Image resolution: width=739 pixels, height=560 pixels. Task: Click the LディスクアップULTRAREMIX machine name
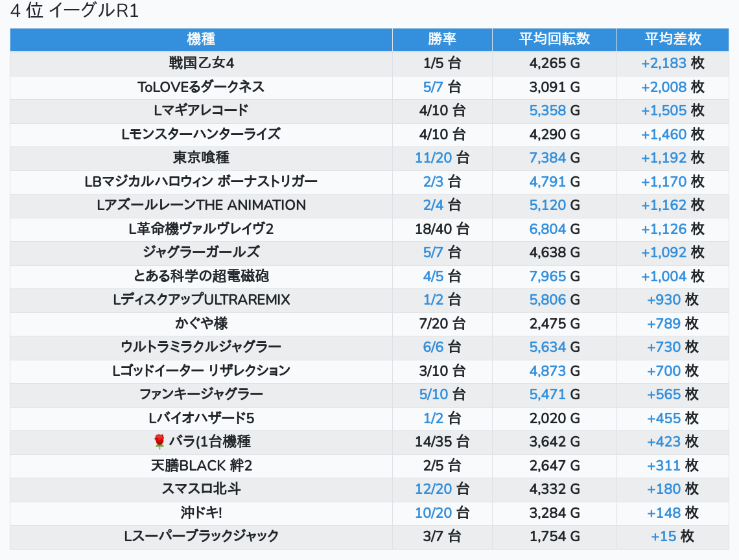201,299
